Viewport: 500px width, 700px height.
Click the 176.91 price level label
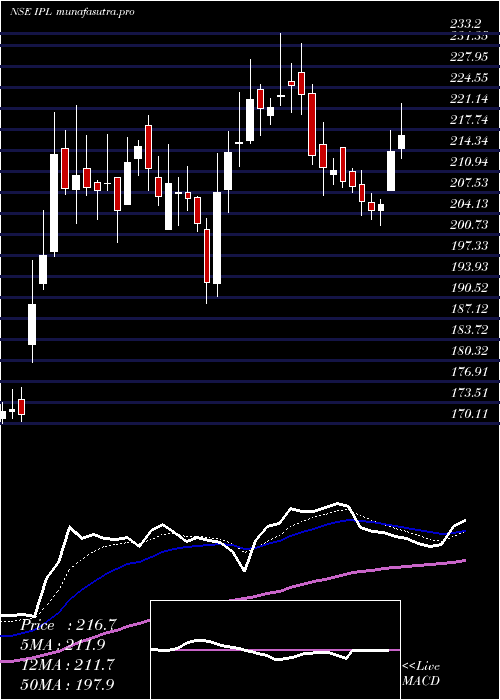click(469, 372)
